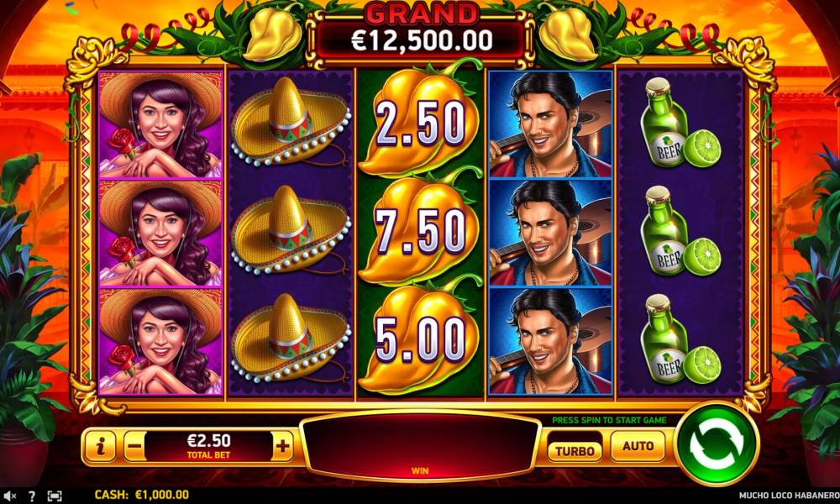Enable AUTO spin mode
The width and height of the screenshot is (840, 504).
638,445
